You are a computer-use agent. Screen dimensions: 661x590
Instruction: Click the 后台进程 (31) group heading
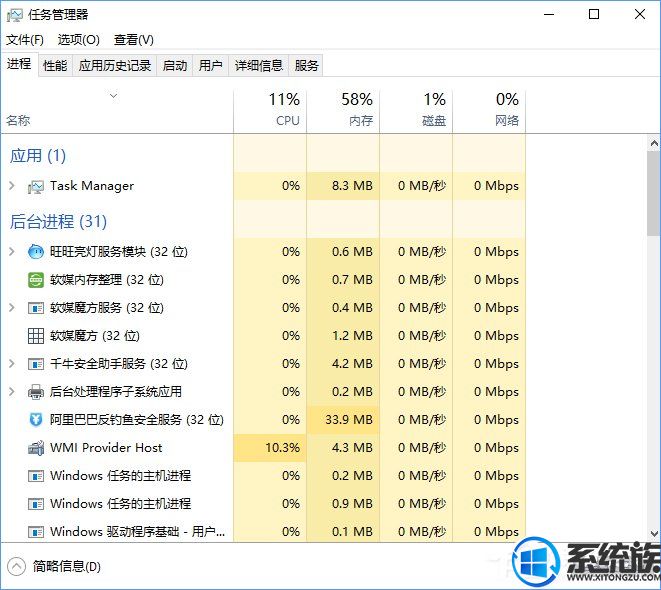pos(58,222)
